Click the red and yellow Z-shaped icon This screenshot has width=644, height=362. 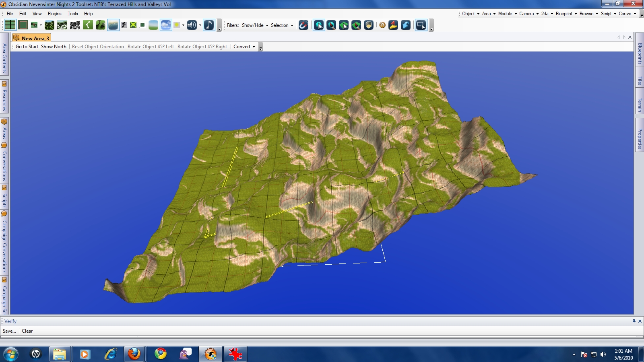393,25
